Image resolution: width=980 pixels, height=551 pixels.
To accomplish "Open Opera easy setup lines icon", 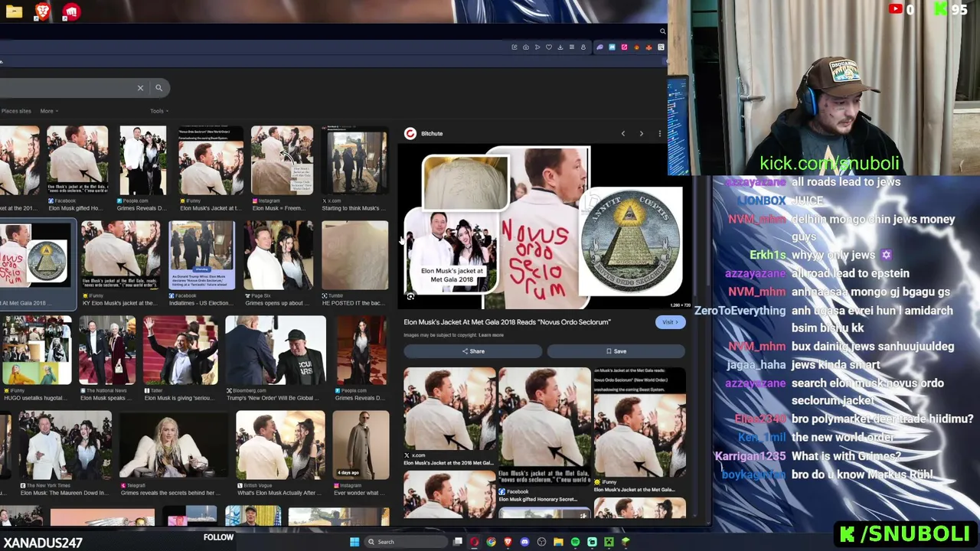I will [572, 47].
